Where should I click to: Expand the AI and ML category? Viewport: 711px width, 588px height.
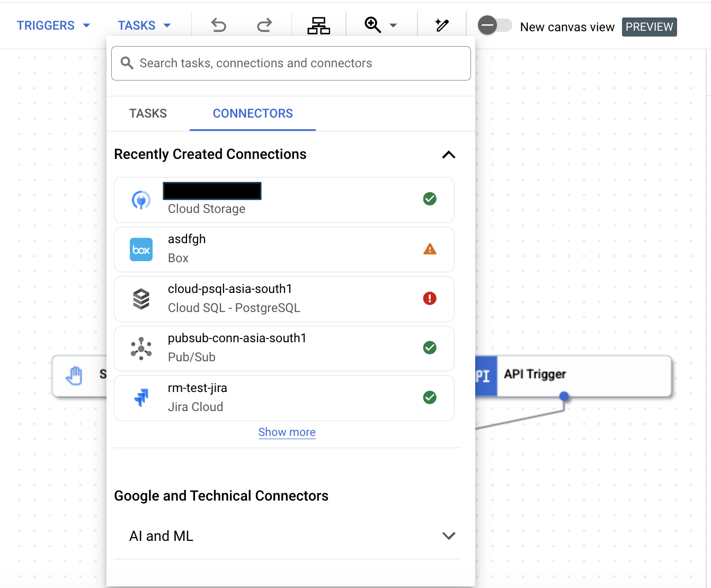449,536
